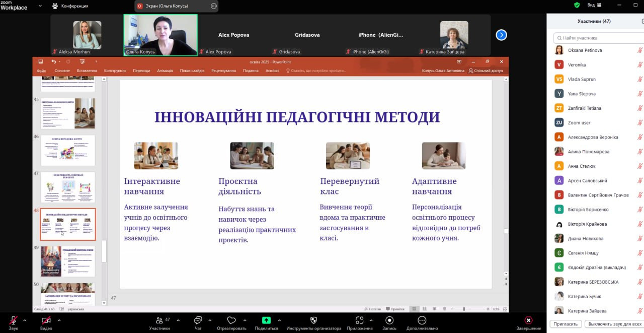Image resolution: width=644 pixels, height=333 pixels.
Task: Open the Анімація ribbon tab
Action: [x=165, y=71]
